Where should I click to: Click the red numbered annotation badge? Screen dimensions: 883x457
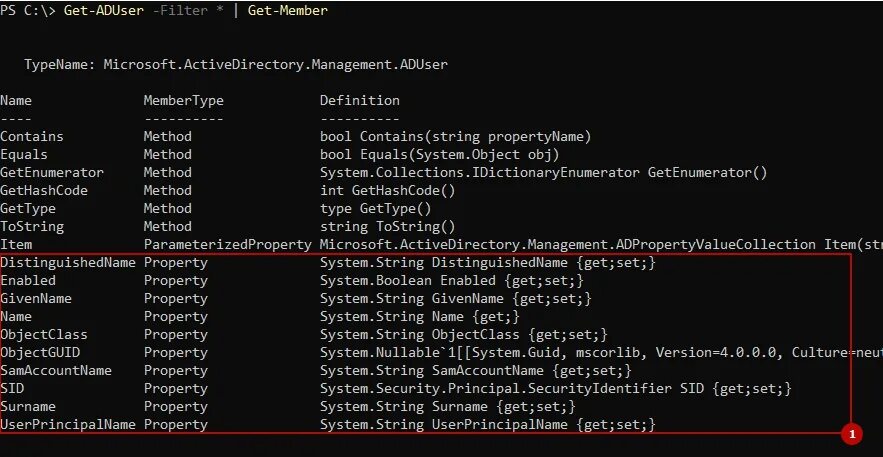pyautogui.click(x=851, y=434)
